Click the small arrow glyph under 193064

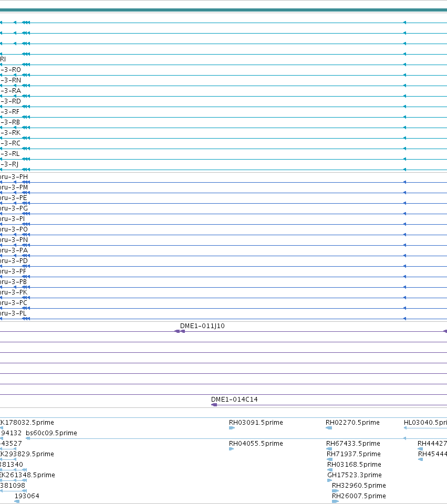(x=17, y=501)
